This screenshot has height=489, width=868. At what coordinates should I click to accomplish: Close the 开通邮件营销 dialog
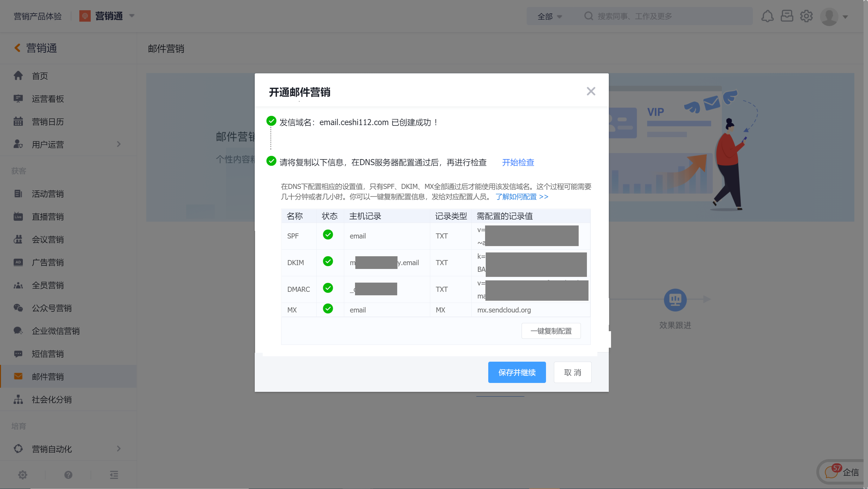591,91
